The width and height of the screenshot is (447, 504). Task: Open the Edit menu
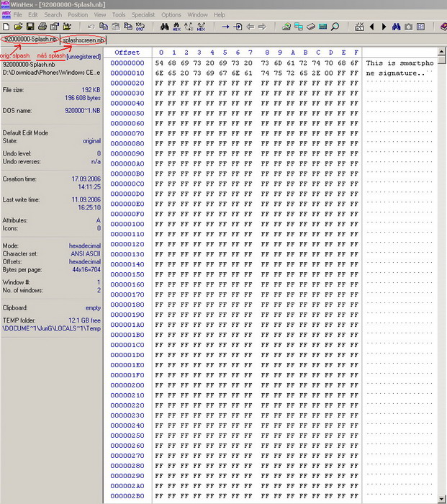pyautogui.click(x=33, y=15)
